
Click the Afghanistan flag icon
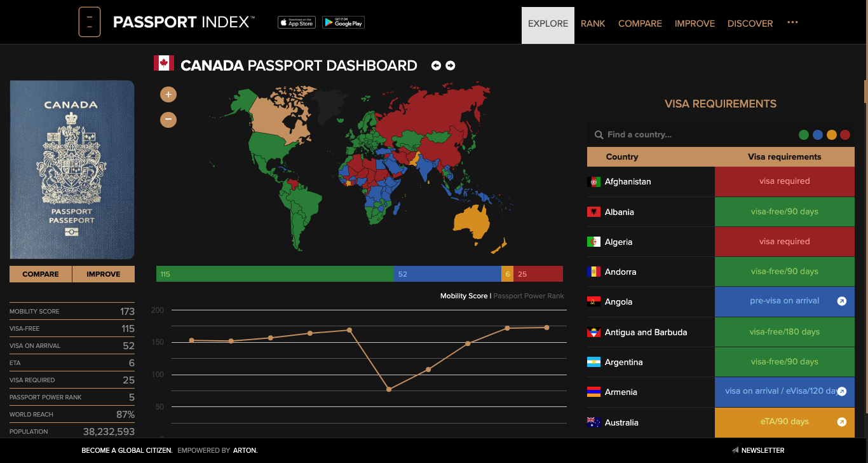[x=594, y=181]
